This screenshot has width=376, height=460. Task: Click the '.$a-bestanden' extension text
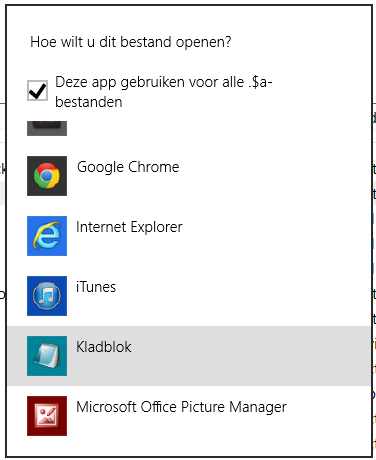pyautogui.click(x=164, y=92)
